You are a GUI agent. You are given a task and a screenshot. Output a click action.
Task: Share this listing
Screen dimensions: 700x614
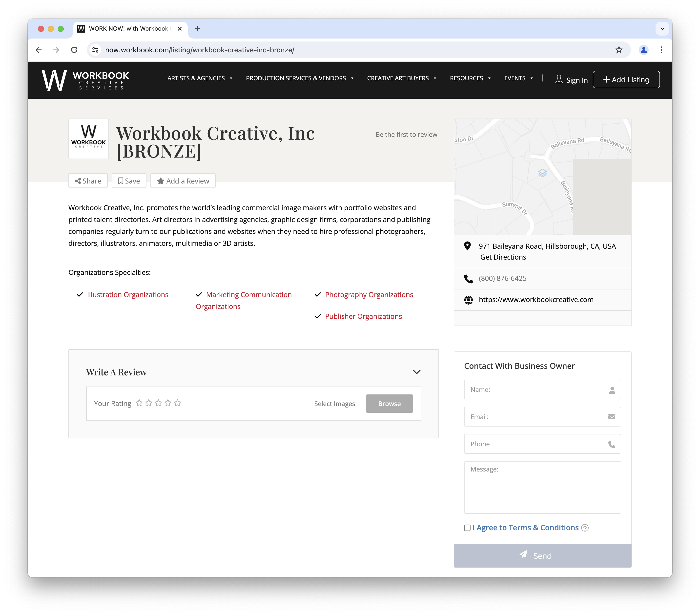click(88, 181)
